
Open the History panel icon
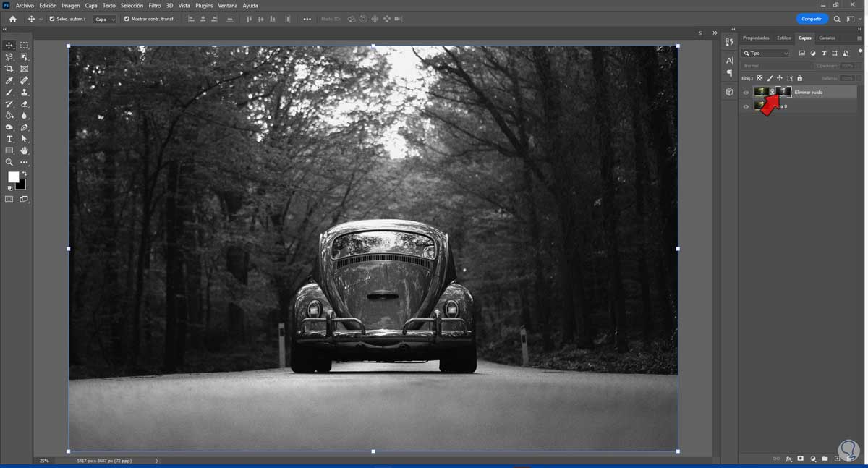tap(729, 43)
